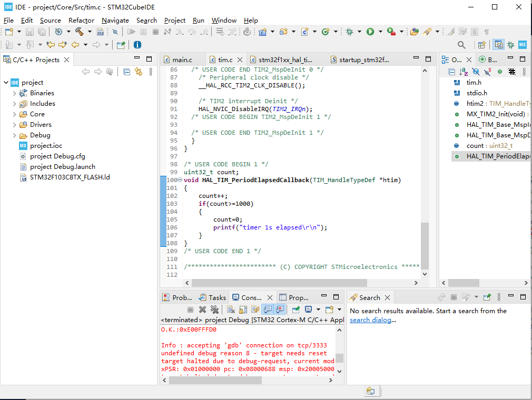Click the editor vertical scrollbar thumb
Image resolution: width=532 pixels, height=400 pixels.
pyautogui.click(x=425, y=245)
